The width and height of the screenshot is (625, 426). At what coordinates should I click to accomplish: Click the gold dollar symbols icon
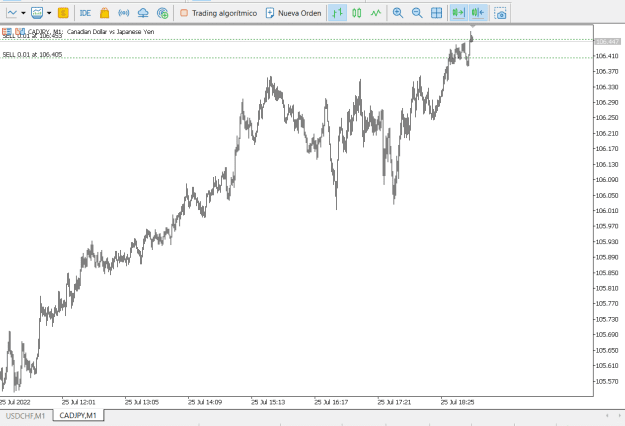click(x=63, y=13)
